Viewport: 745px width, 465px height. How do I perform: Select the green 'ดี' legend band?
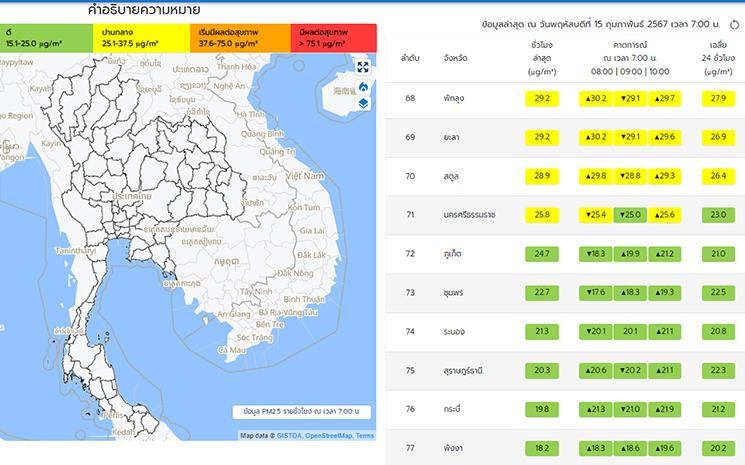pyautogui.click(x=47, y=38)
